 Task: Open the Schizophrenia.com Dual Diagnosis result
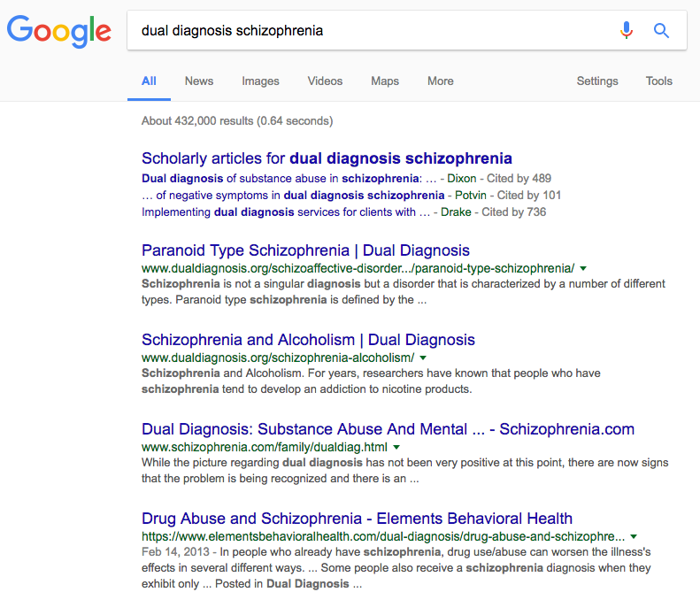click(388, 429)
